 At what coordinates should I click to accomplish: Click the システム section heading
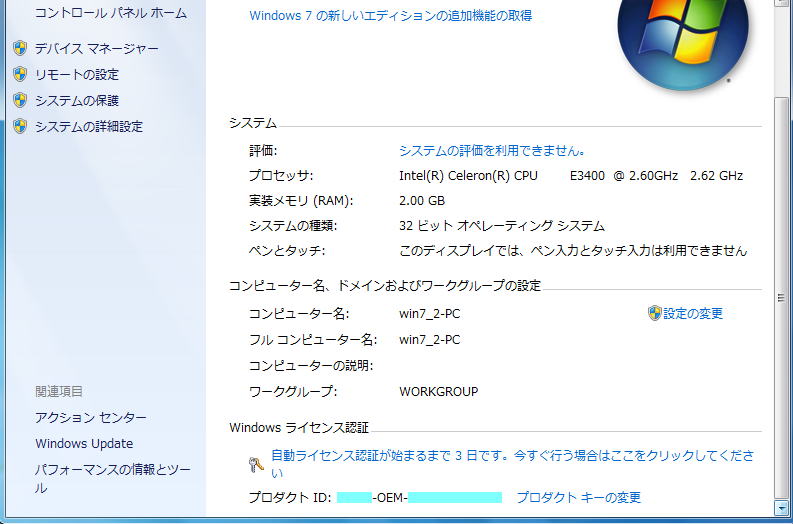(253, 123)
